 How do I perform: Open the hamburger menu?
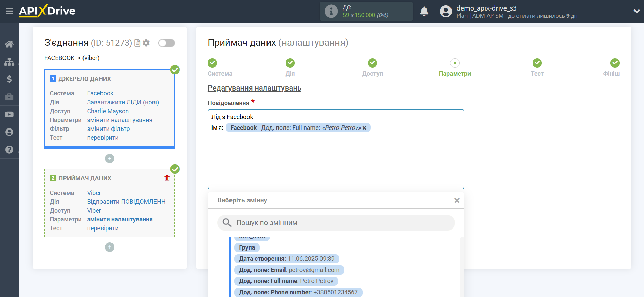pos(9,11)
